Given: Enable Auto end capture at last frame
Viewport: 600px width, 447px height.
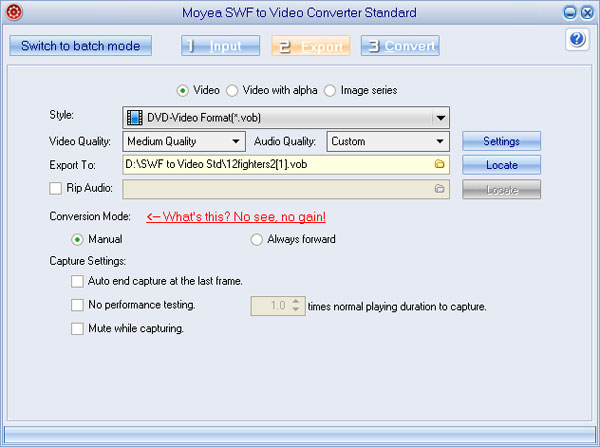Looking at the screenshot, I should pyautogui.click(x=77, y=281).
